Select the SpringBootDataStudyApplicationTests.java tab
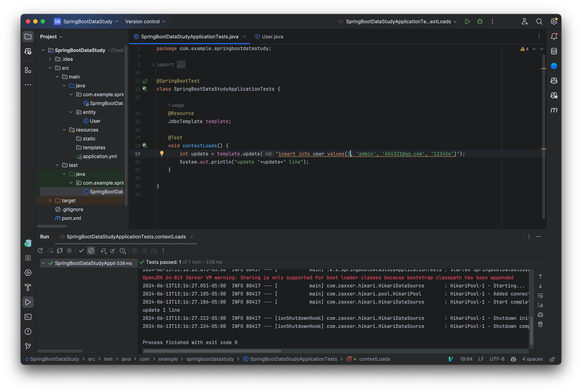 189,36
